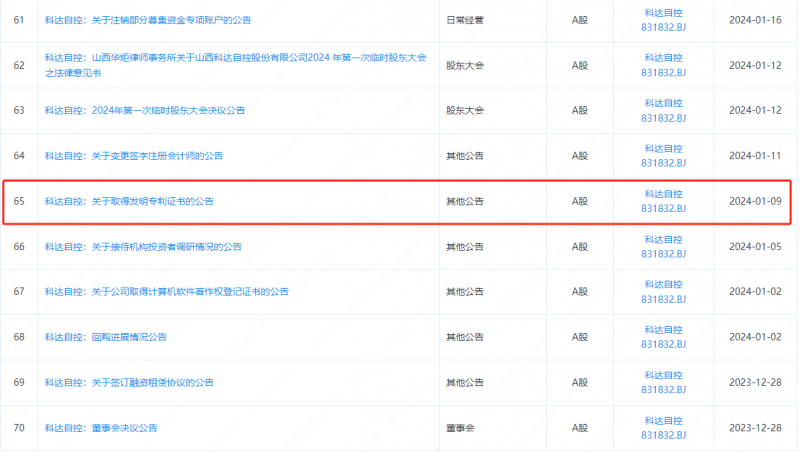Select date 2024-01-12 in row 62
The width and height of the screenshot is (800, 452).
[x=755, y=65]
